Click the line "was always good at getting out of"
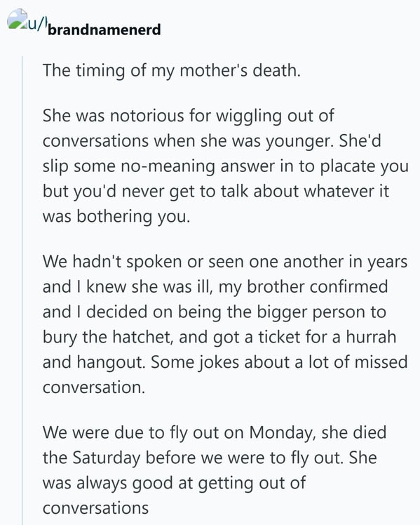 coord(174,483)
